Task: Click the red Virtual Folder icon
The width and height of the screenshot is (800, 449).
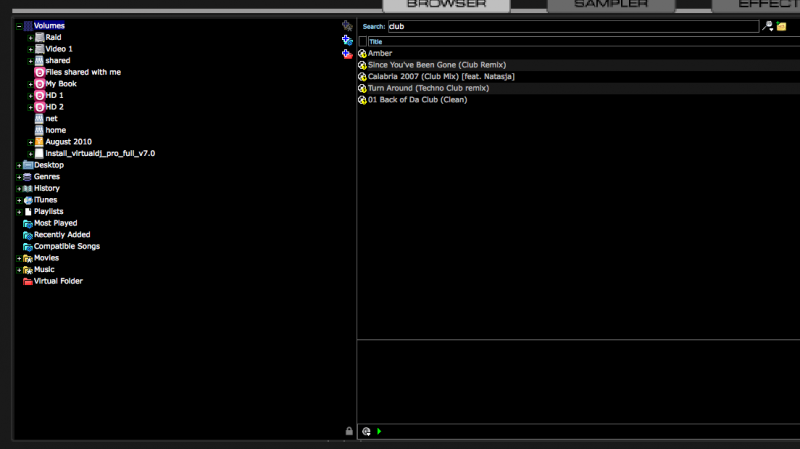Action: [28, 281]
